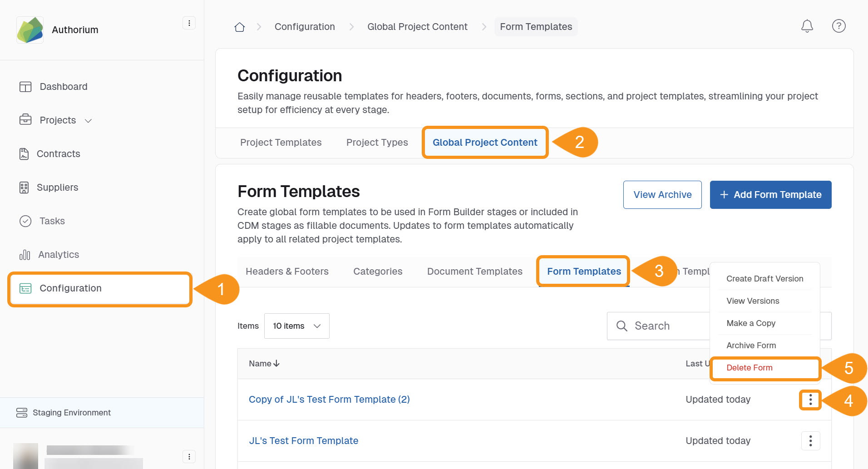
Task: Go to Contracts in the sidebar
Action: pos(58,154)
